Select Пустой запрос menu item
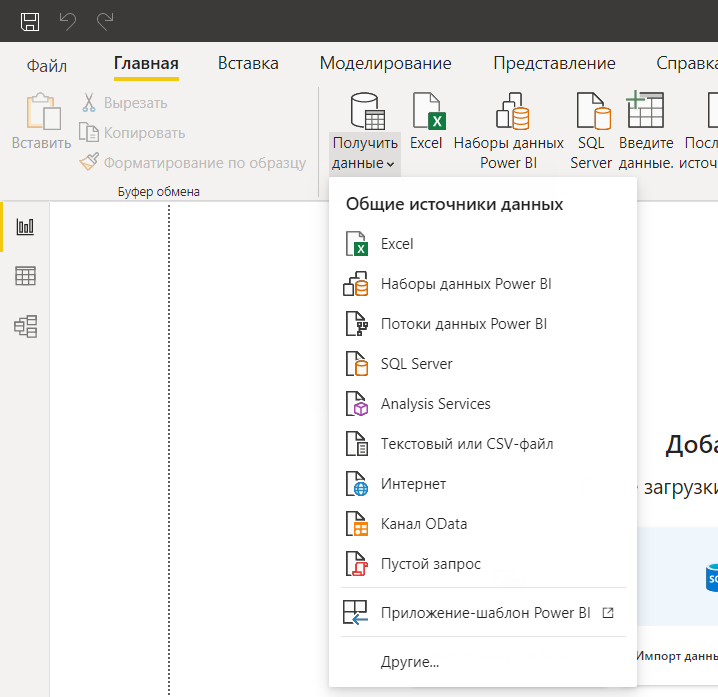The height and width of the screenshot is (697, 718). coord(483,564)
